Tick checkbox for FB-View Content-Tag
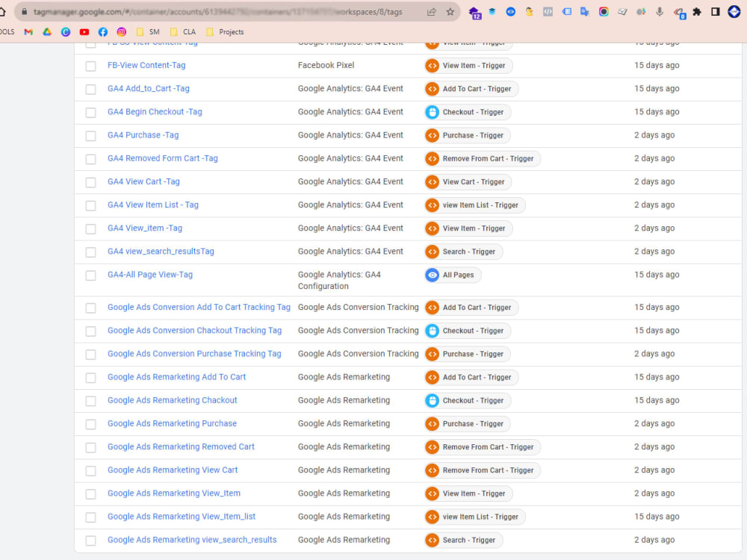 (x=90, y=66)
